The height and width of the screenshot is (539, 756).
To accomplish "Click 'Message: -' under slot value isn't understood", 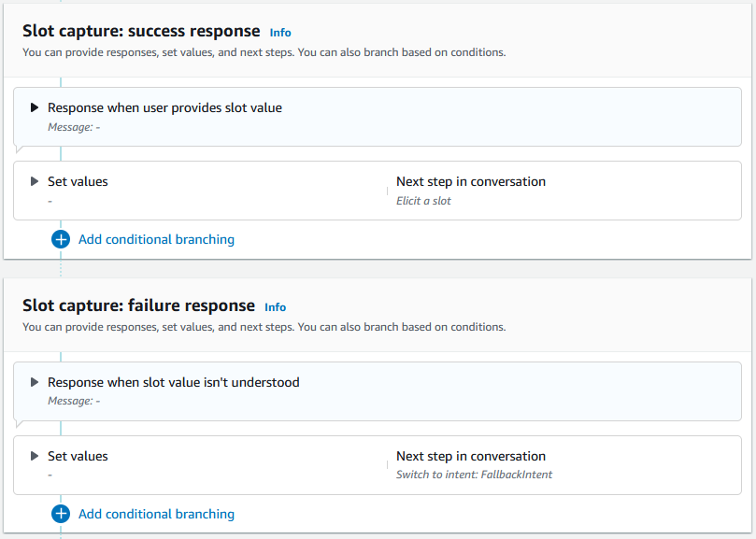I will 74,402.
